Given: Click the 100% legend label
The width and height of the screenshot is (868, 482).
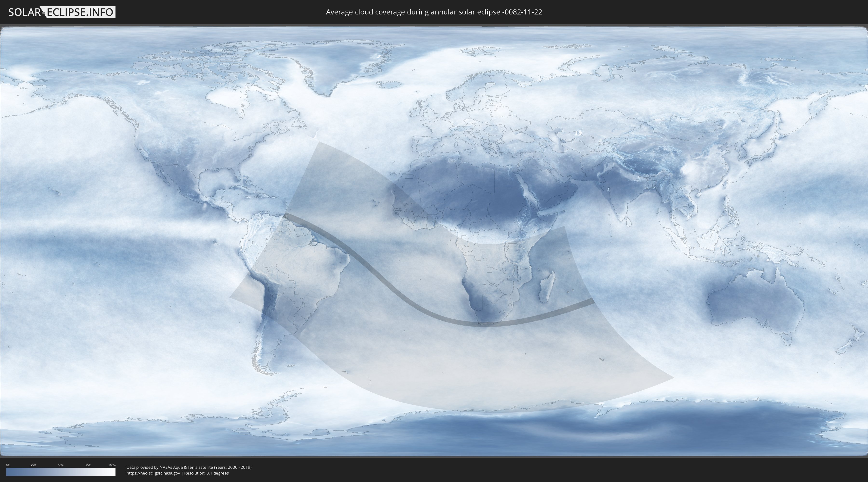Looking at the screenshot, I should pos(112,465).
